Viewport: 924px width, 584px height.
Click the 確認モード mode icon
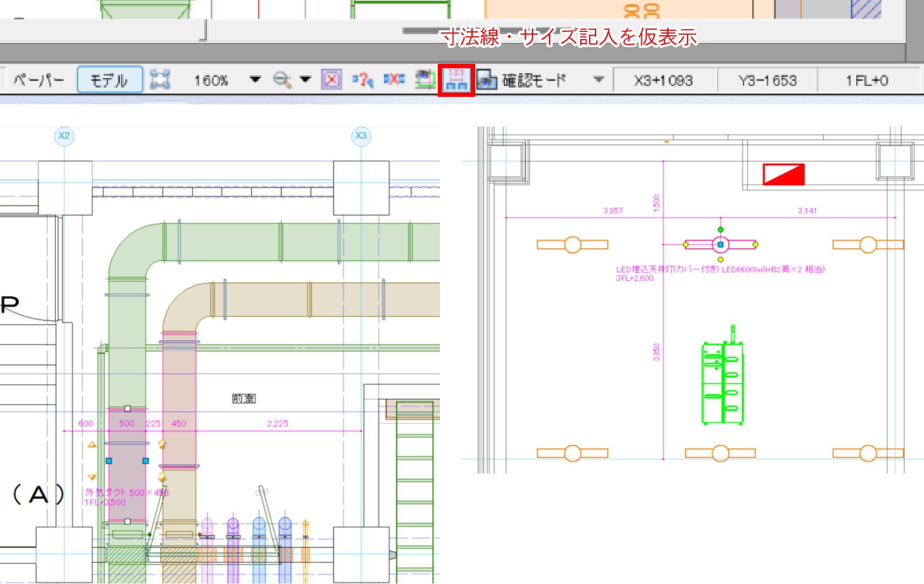[x=487, y=80]
